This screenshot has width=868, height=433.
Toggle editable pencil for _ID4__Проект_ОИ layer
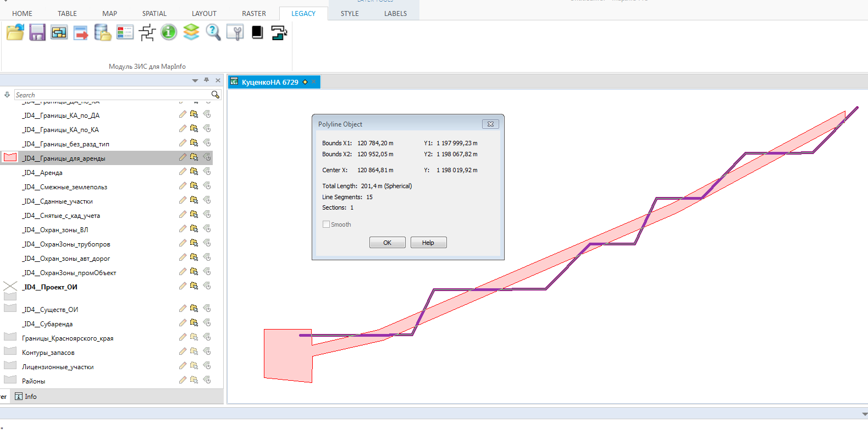(x=183, y=286)
